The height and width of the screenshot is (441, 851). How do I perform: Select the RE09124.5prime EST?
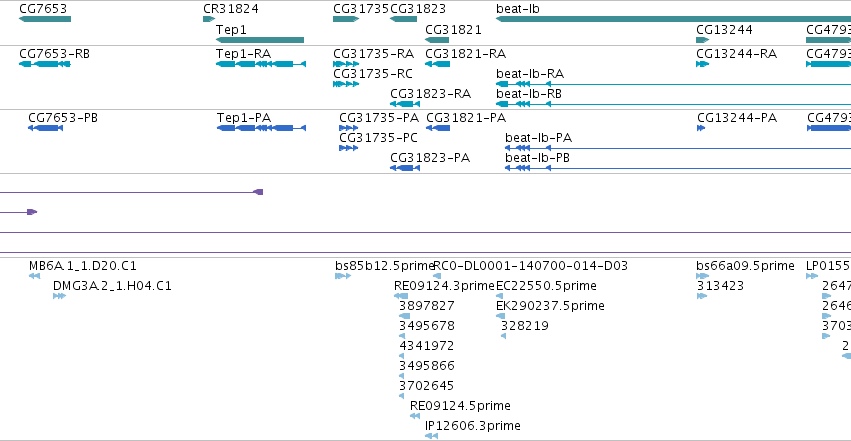pyautogui.click(x=415, y=416)
